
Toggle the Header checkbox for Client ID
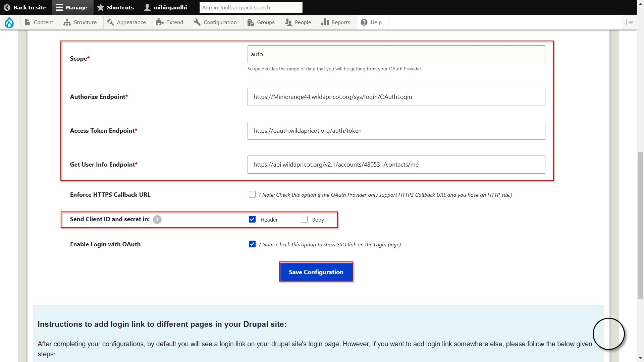252,219
